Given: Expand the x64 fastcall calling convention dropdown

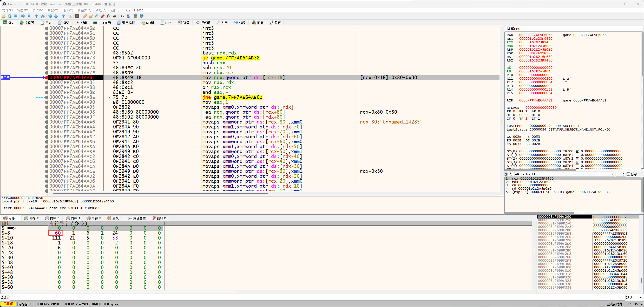Looking at the screenshot, I should pyautogui.click(x=613, y=174).
